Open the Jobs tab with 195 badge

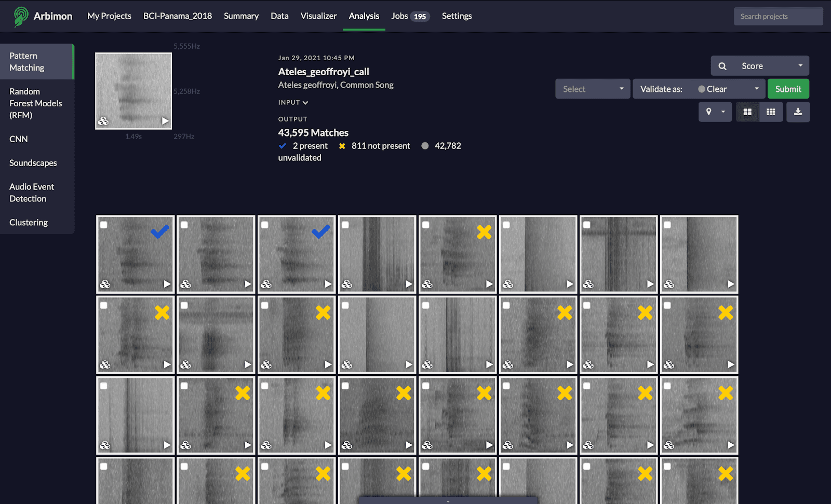tap(410, 16)
